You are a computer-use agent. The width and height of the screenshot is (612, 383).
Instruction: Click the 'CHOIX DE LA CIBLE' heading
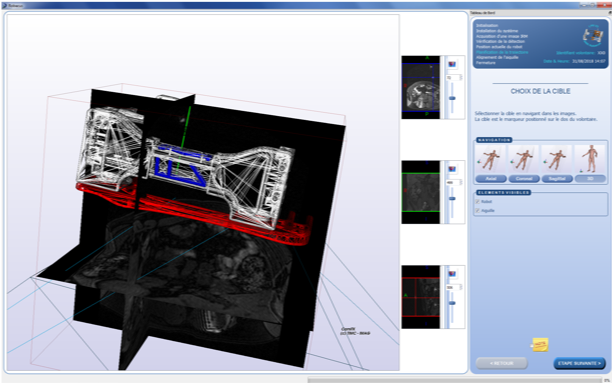541,91
